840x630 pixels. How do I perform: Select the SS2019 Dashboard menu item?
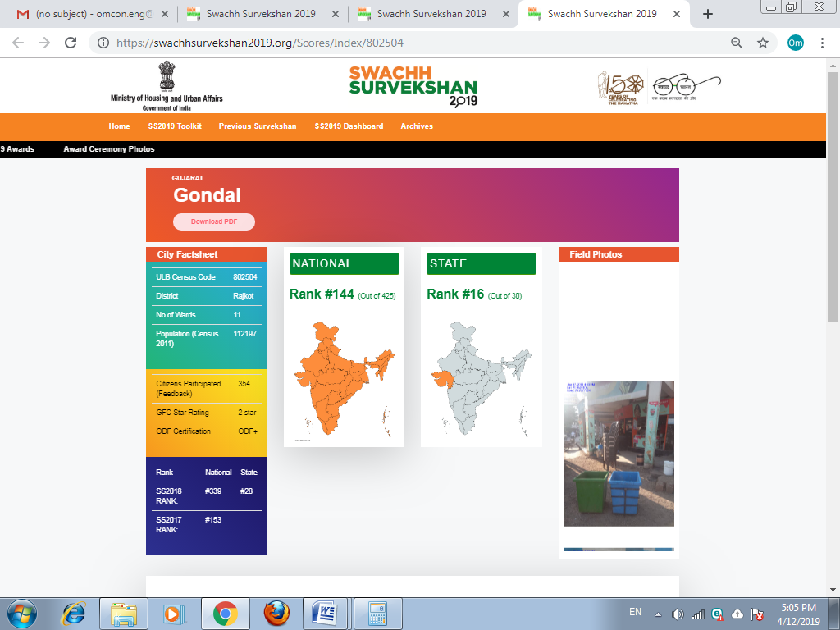pos(348,126)
